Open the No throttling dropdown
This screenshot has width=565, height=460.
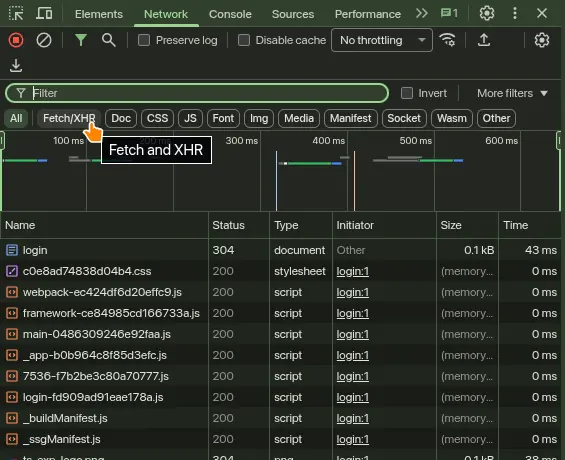coord(382,40)
